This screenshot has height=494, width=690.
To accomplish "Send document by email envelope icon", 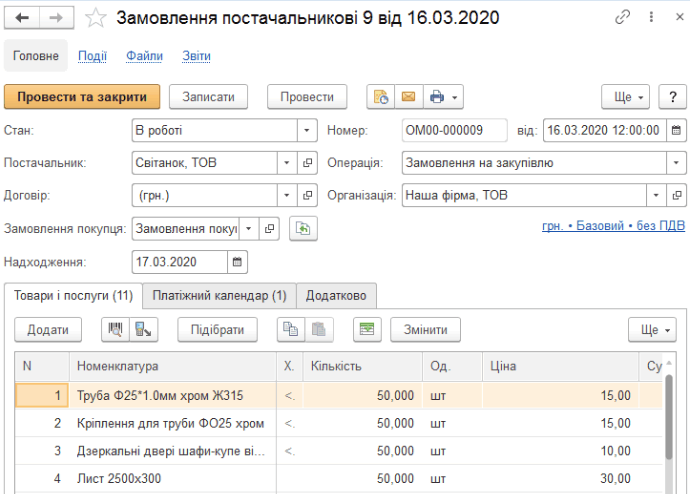I will pyautogui.click(x=409, y=97).
